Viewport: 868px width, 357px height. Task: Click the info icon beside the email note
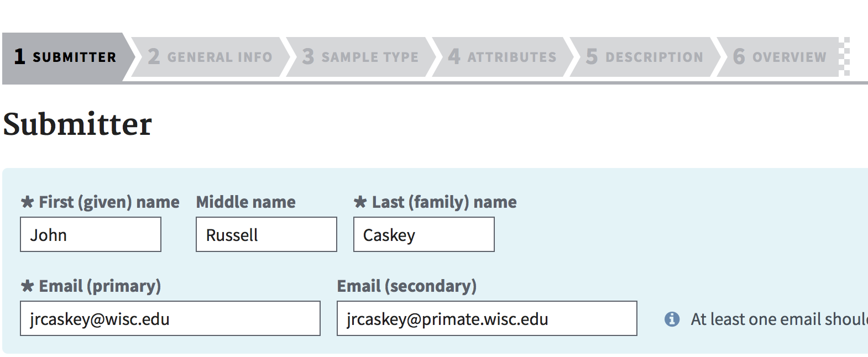(672, 319)
